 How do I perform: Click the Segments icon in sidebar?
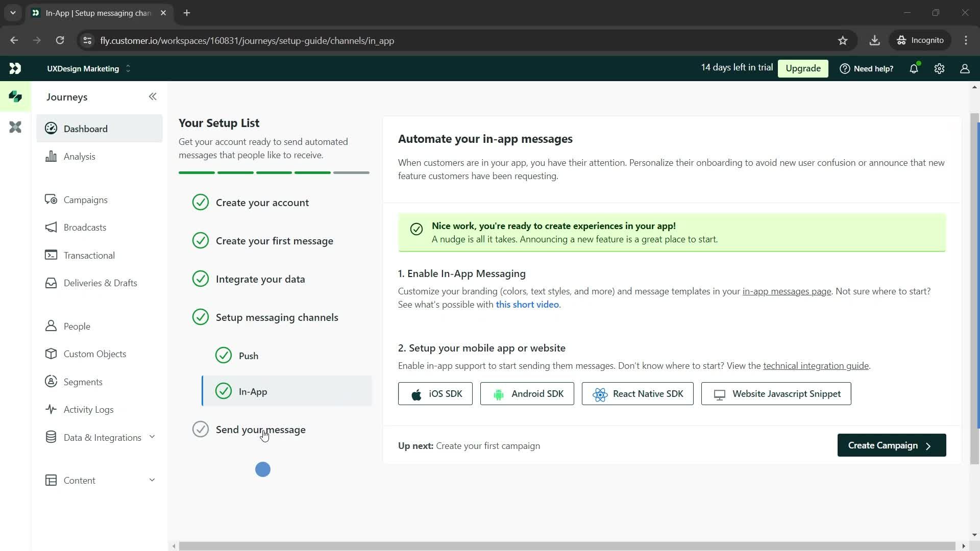pyautogui.click(x=51, y=382)
